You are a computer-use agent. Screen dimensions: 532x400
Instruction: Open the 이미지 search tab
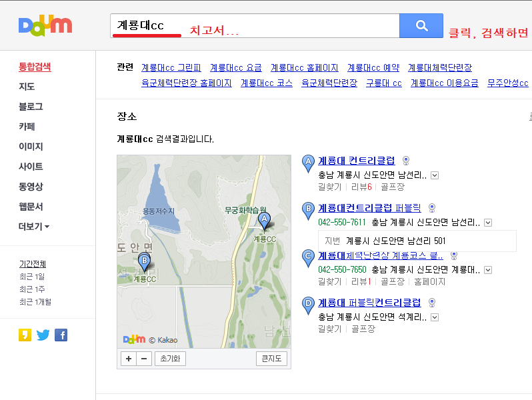31,147
